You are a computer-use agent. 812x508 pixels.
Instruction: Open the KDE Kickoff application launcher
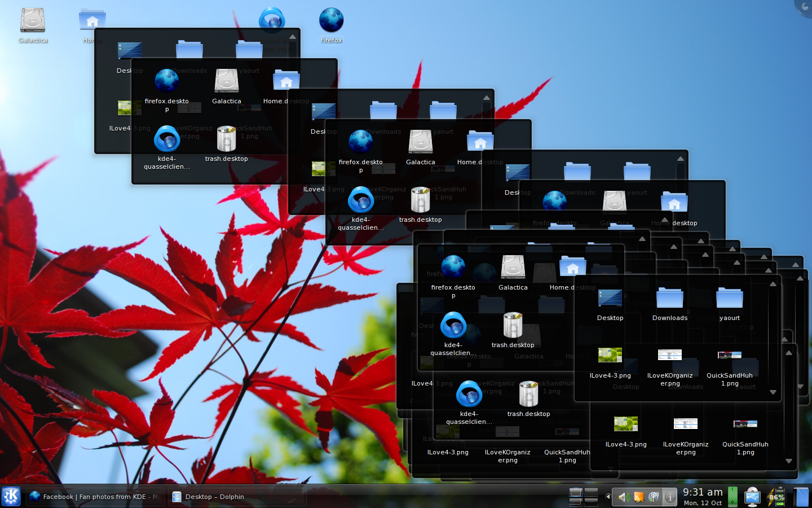[11, 496]
